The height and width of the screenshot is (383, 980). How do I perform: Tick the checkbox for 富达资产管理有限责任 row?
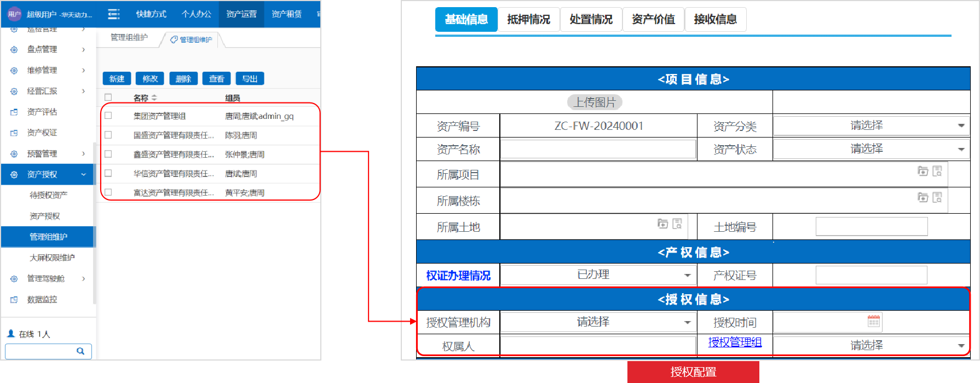point(108,192)
